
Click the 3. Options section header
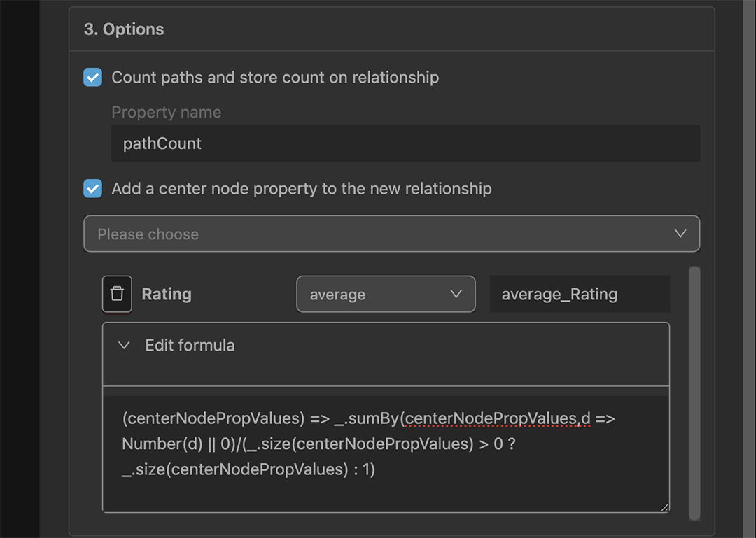pyautogui.click(x=124, y=29)
